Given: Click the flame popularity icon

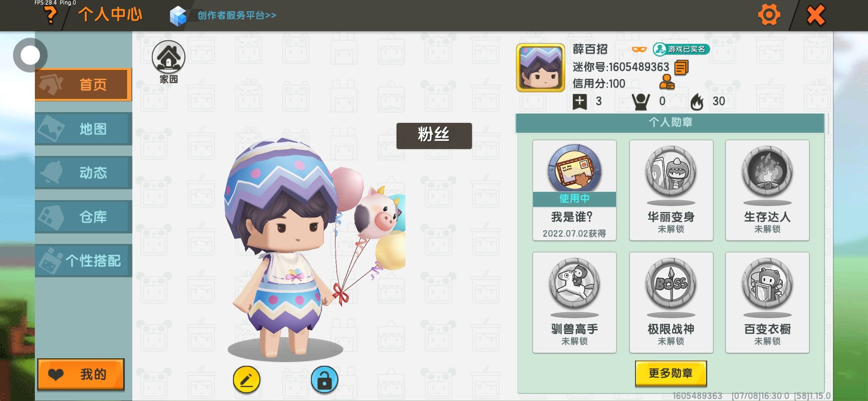Looking at the screenshot, I should point(697,101).
